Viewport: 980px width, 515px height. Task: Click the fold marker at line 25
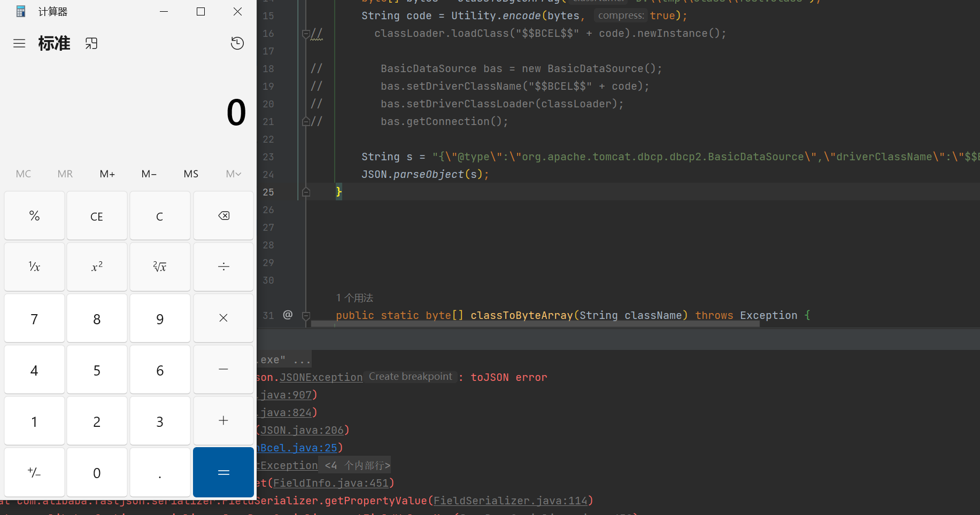(306, 192)
